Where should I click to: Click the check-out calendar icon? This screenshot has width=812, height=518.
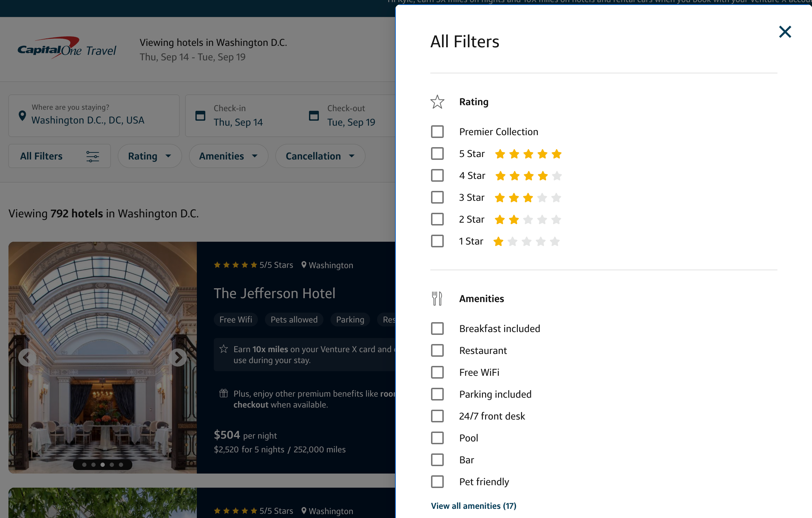click(314, 114)
